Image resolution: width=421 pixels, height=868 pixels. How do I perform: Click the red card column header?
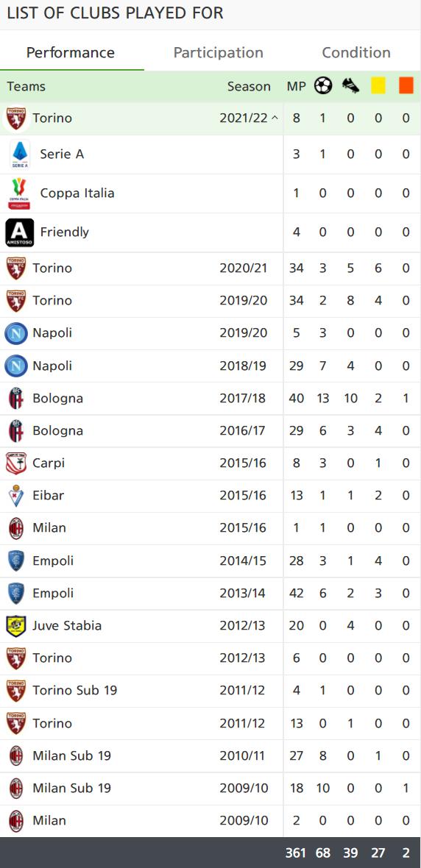point(406,86)
